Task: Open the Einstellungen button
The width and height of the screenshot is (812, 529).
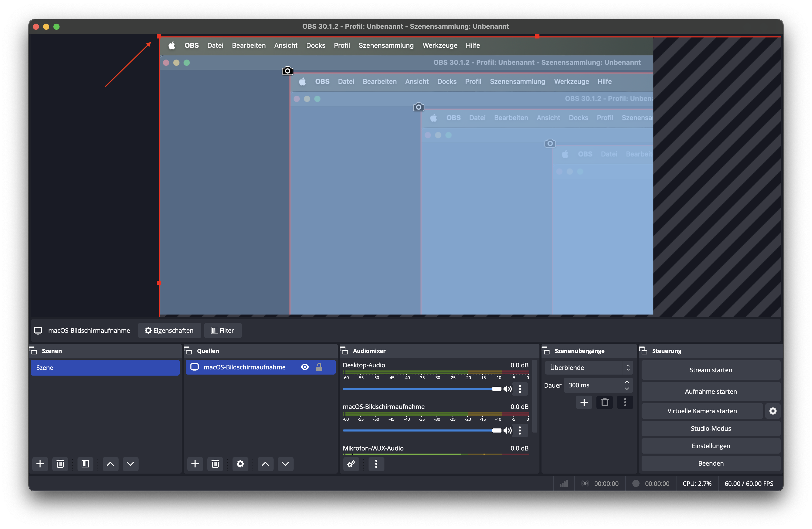Action: 710,446
